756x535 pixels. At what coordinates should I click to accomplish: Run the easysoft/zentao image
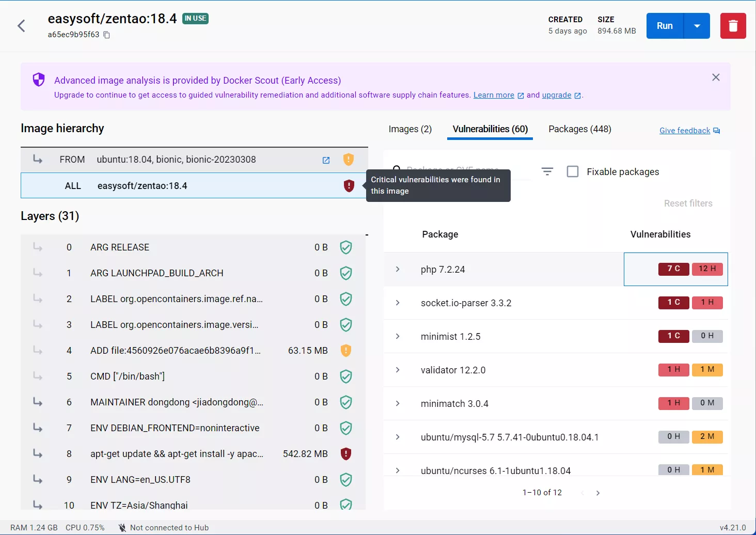click(665, 26)
